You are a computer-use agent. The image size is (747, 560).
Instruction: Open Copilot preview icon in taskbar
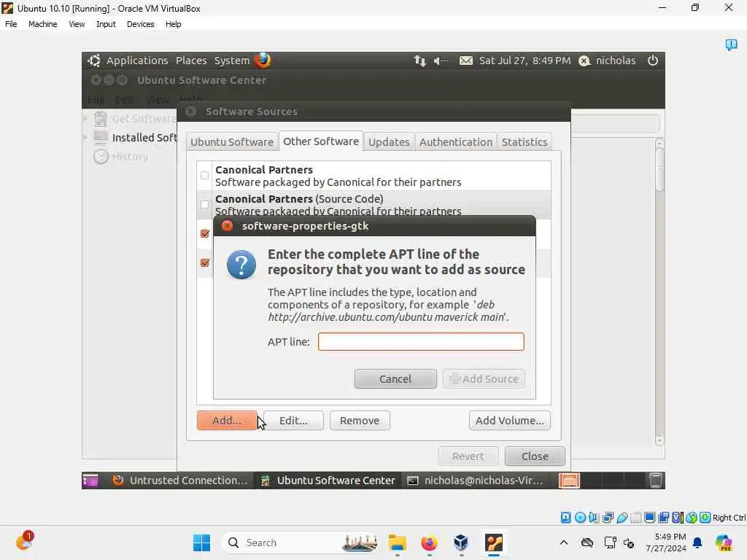(724, 542)
